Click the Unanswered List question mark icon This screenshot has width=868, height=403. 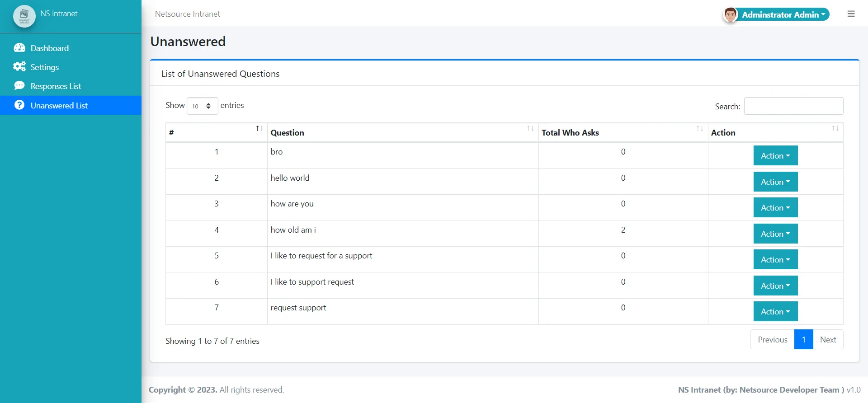19,105
